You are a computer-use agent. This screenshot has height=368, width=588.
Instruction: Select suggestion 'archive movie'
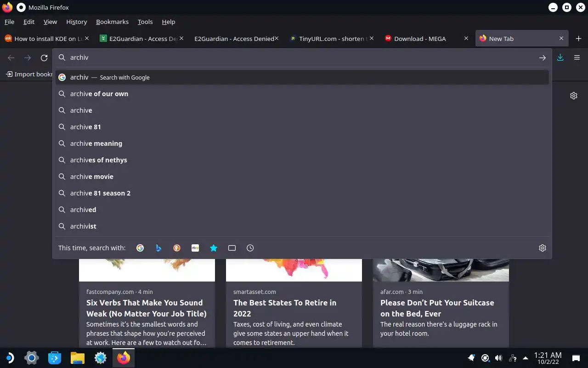tap(302, 177)
